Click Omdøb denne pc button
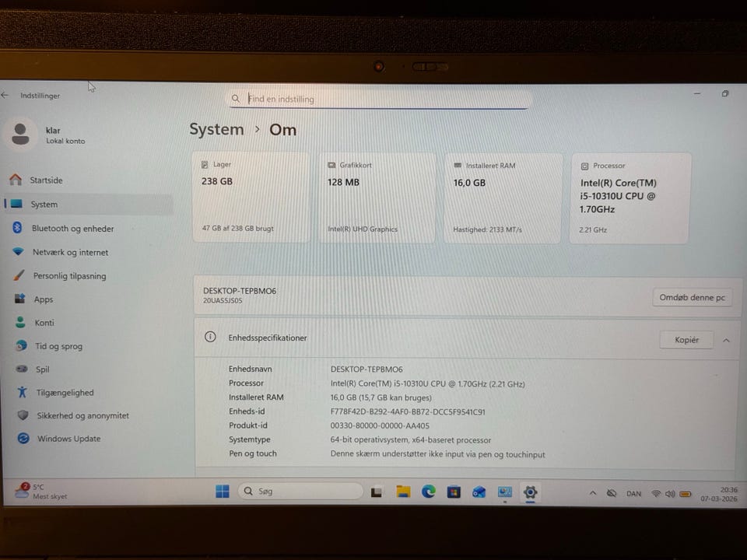Image resolution: width=747 pixels, height=560 pixels. (692, 297)
